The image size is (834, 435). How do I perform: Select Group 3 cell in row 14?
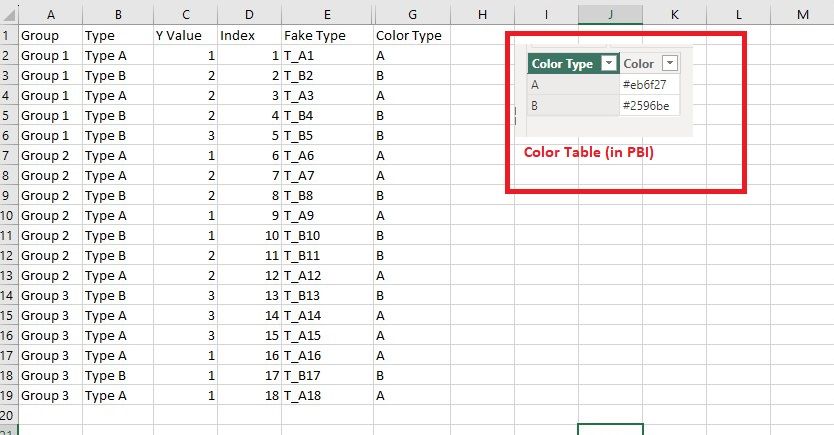coord(51,296)
